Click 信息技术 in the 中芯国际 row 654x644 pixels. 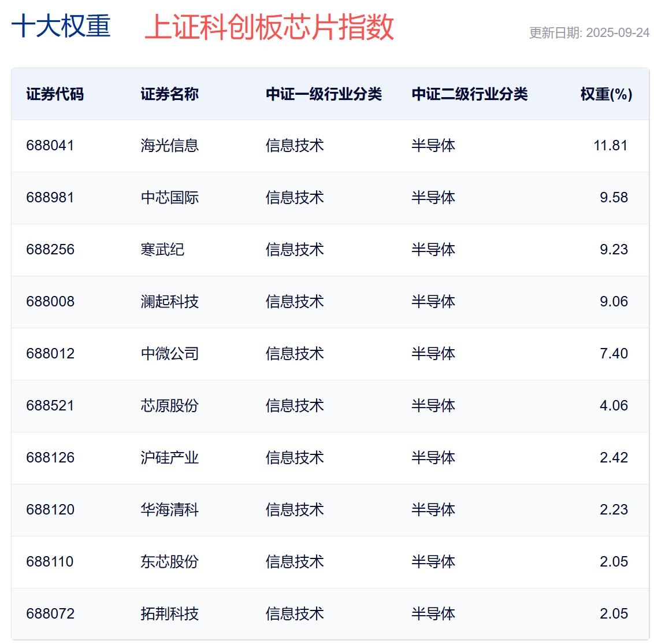tap(295, 198)
